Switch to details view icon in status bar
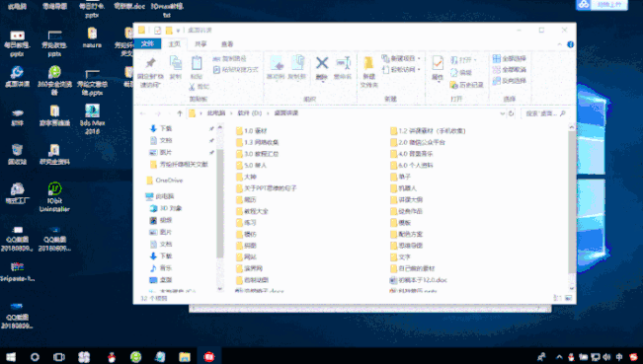The width and height of the screenshot is (643, 364). [x=557, y=298]
